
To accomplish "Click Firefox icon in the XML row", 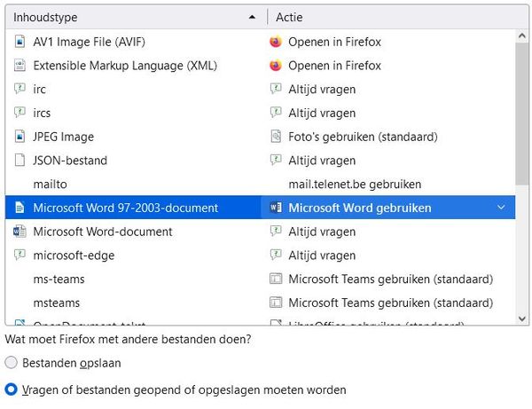I will coord(275,66).
